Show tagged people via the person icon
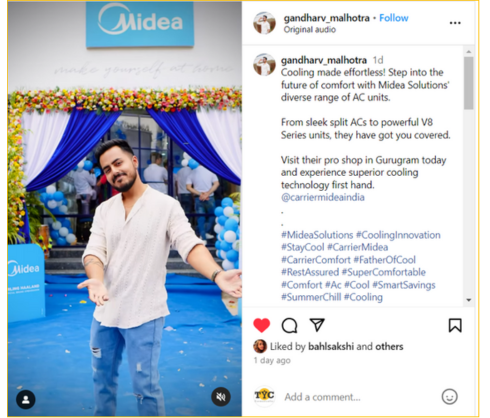 (26, 399)
